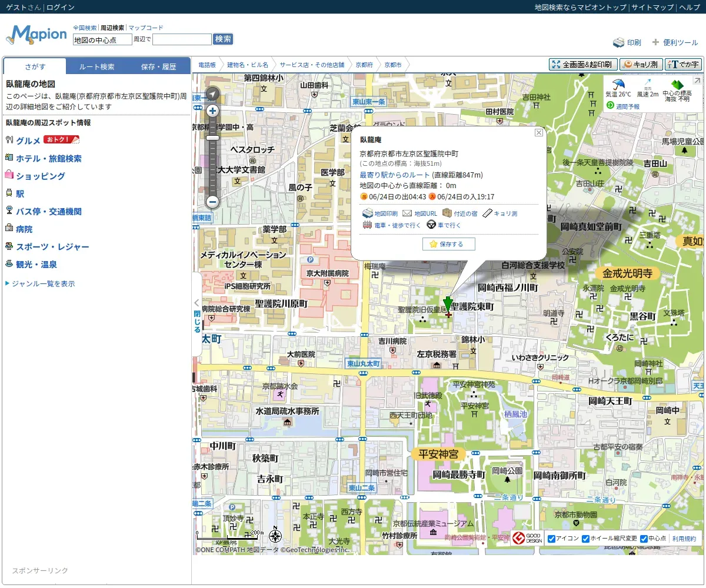Open グルメ category
This screenshot has height=588, width=706.
28,141
